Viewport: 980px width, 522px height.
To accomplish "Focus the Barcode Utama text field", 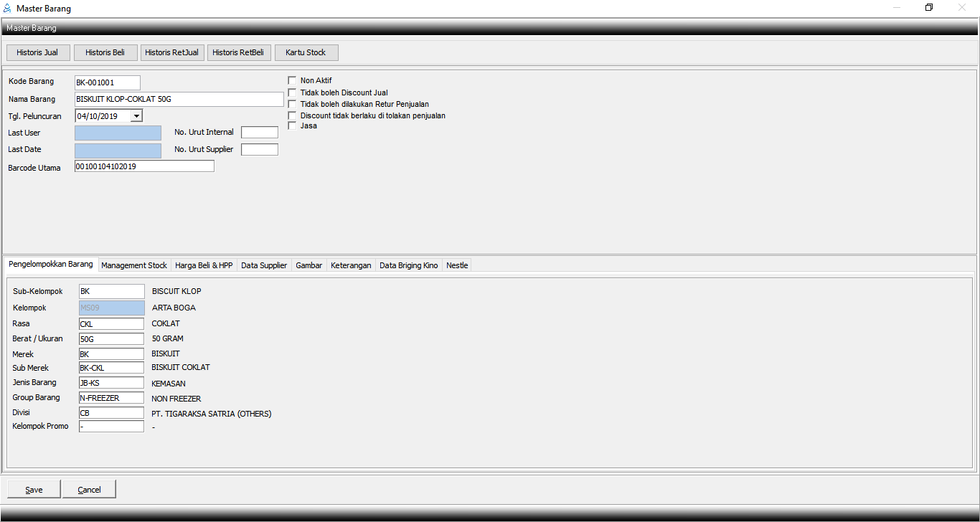I will 144,166.
